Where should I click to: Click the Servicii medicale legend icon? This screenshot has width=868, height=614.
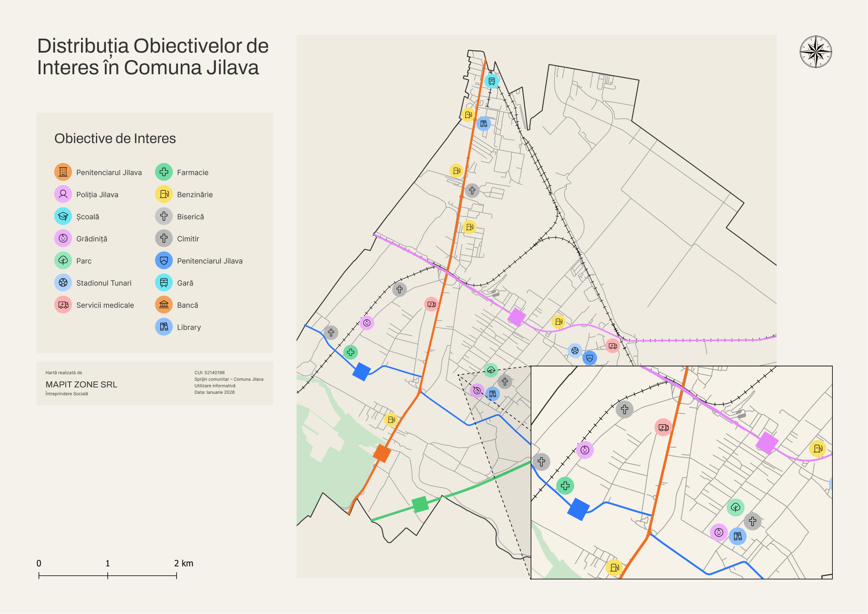coord(63,305)
